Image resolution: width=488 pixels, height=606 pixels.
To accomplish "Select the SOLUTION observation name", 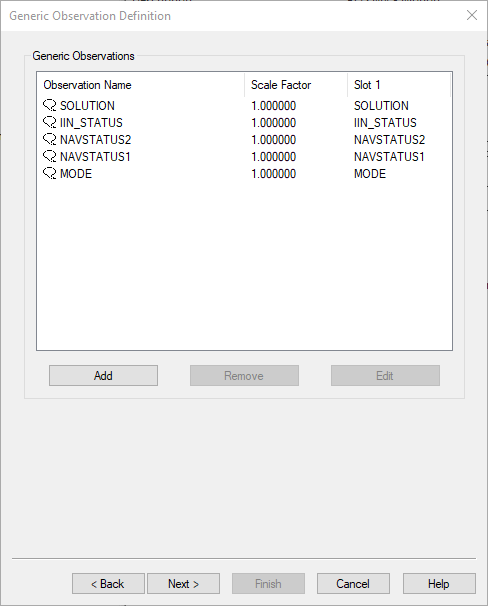I will pyautogui.click(x=87, y=106).
